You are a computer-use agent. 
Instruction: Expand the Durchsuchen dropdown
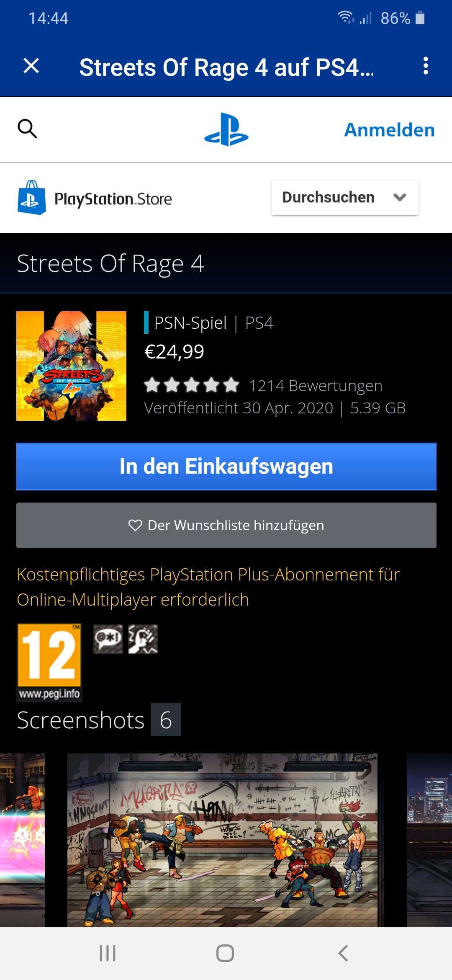(x=345, y=198)
